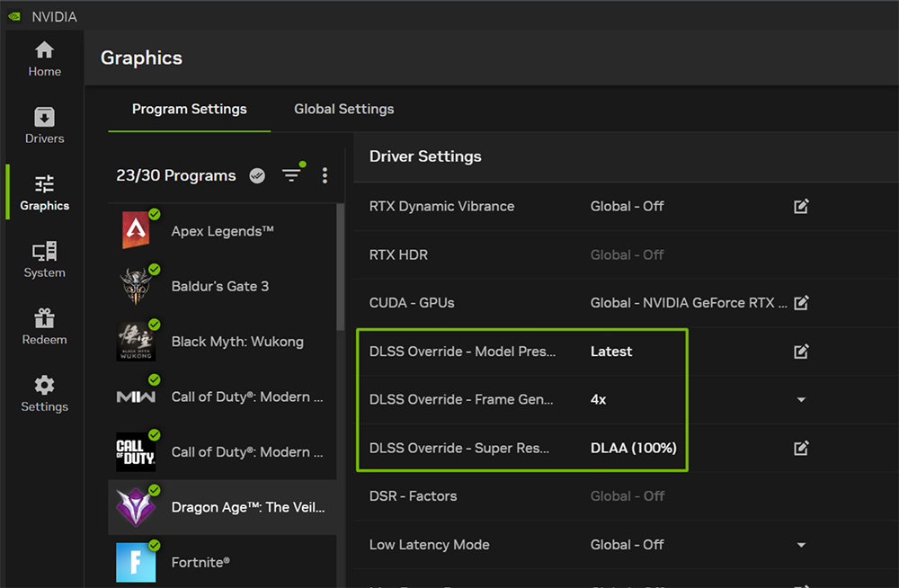The height and width of the screenshot is (588, 899).
Task: Open the Redeem gift section
Action: (44, 328)
